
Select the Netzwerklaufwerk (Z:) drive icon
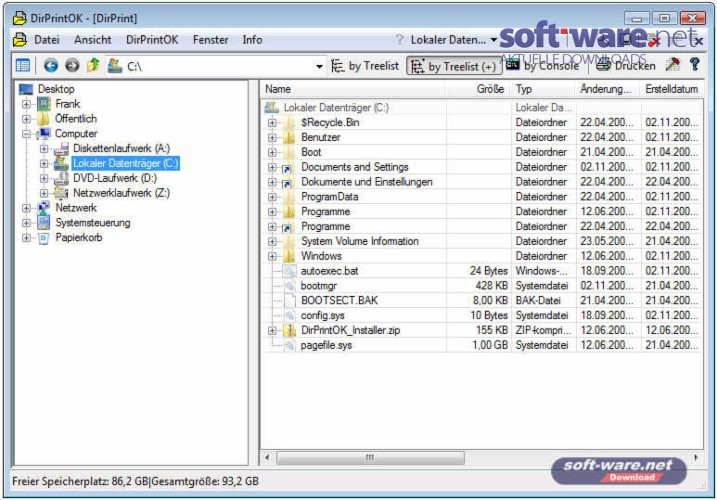click(x=61, y=193)
